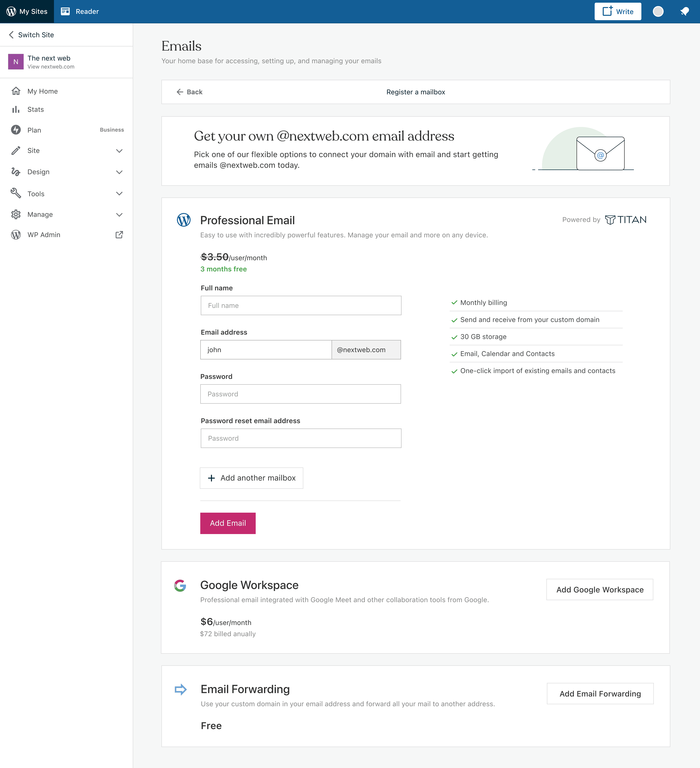Click View nextweb.com link
Viewport: 700px width, 768px height.
pyautogui.click(x=51, y=67)
